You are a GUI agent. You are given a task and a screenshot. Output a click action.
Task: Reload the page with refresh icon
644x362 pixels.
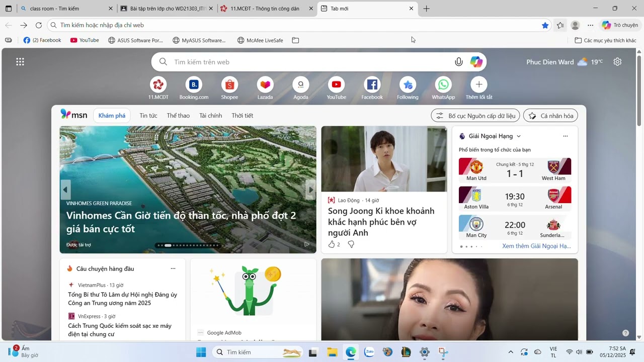point(39,25)
